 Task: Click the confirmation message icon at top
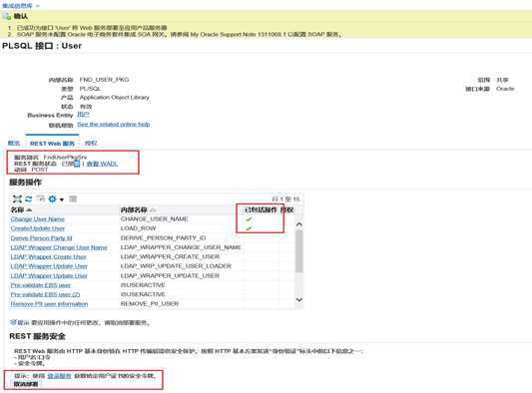(6, 16)
